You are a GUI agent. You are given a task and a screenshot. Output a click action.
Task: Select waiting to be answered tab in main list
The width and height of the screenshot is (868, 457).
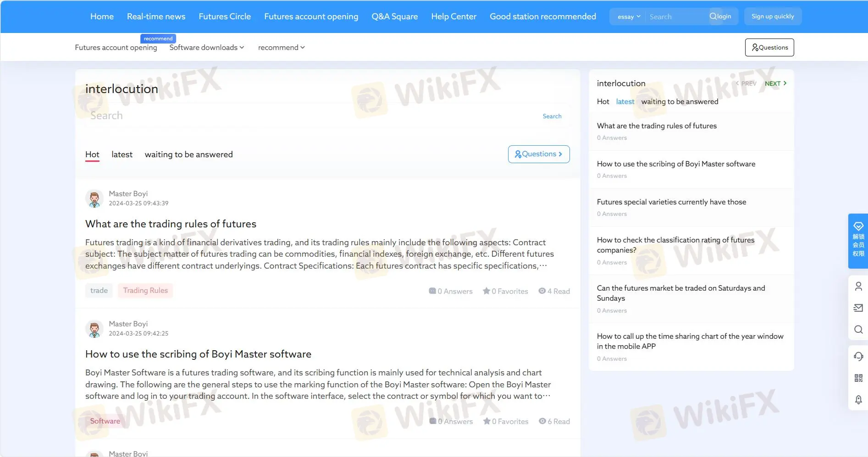[188, 155]
